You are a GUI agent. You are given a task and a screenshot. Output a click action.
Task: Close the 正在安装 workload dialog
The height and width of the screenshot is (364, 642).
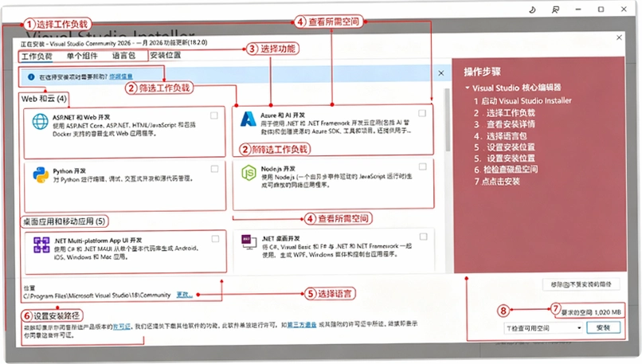pos(619,37)
